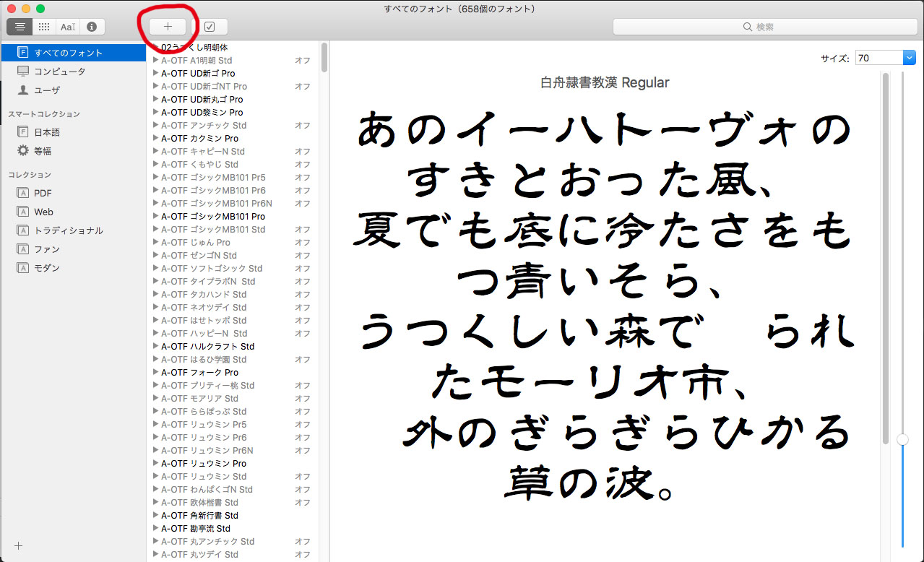Select the ユーザ library in sidebar
Image resolution: width=924 pixels, height=562 pixels.
pyautogui.click(x=47, y=90)
